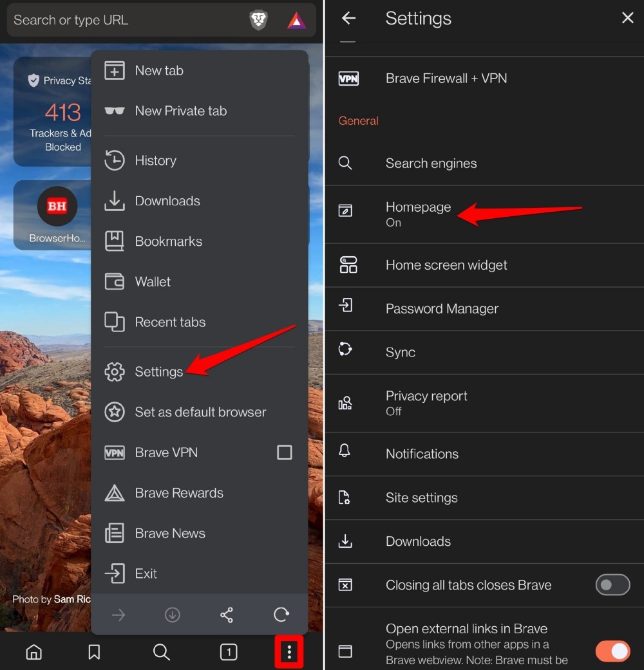Image resolution: width=644 pixels, height=670 pixels.
Task: Open Settings from the browser menu
Action: point(200,372)
